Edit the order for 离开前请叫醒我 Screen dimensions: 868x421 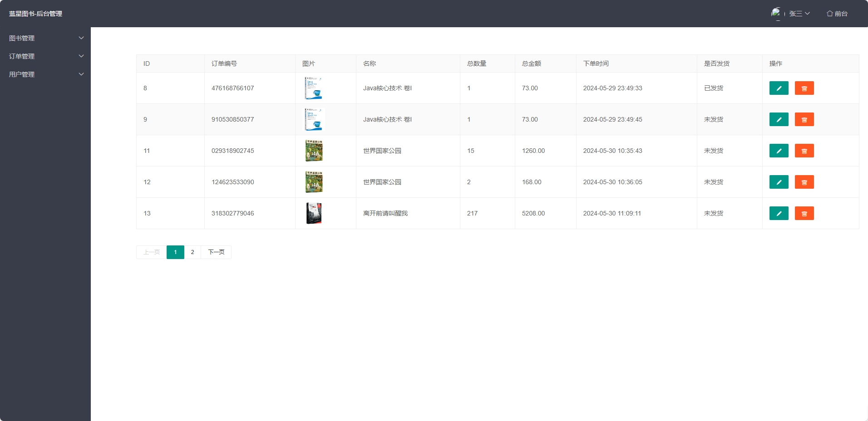[779, 213]
